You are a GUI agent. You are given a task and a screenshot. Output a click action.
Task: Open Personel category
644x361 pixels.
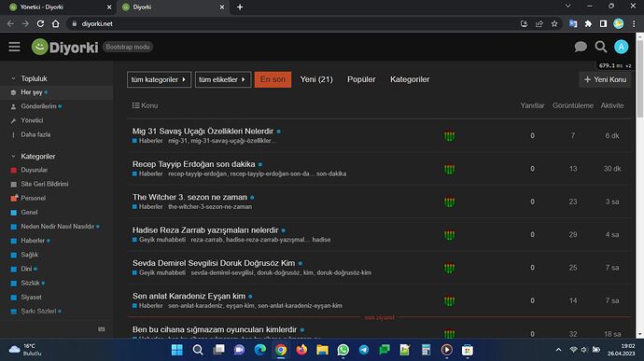tap(34, 198)
